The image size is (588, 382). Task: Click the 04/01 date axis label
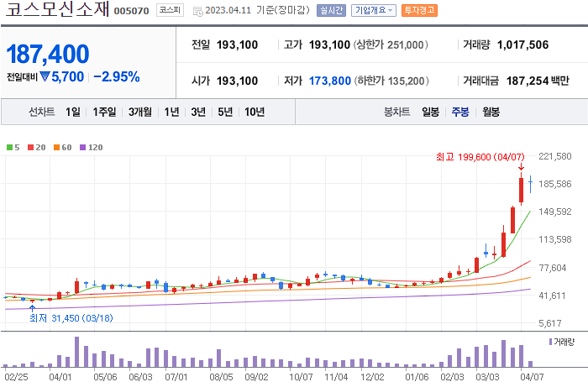click(60, 377)
